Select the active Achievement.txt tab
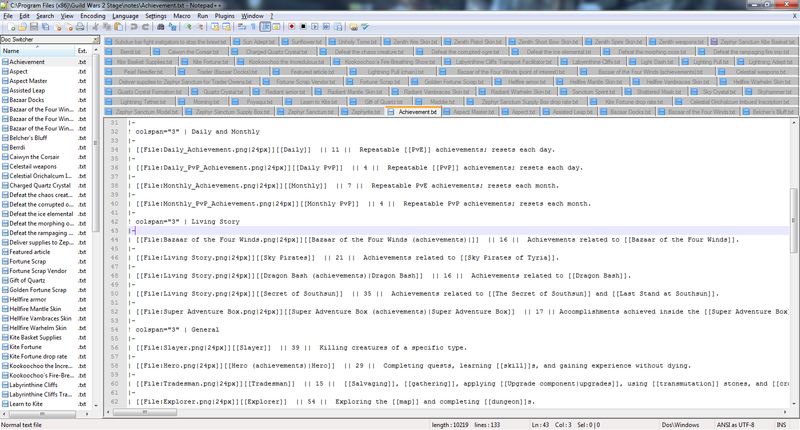Viewport: 800px width, 430px height. click(414, 112)
